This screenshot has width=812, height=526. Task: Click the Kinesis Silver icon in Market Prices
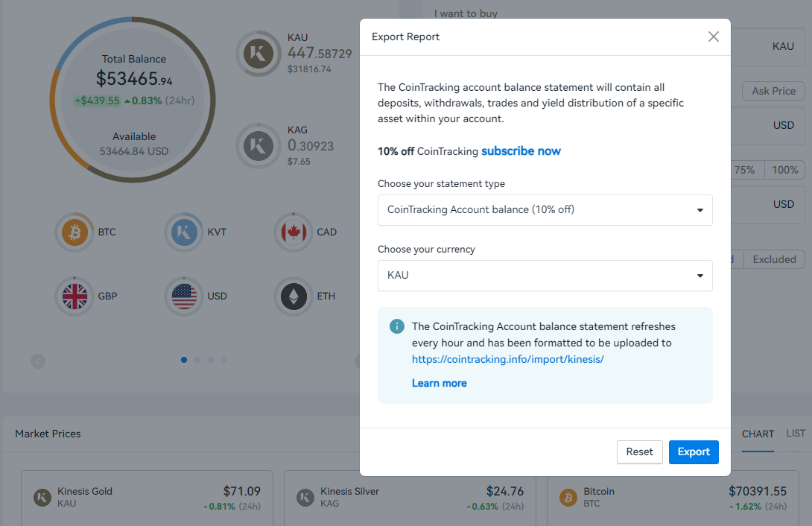coord(305,497)
